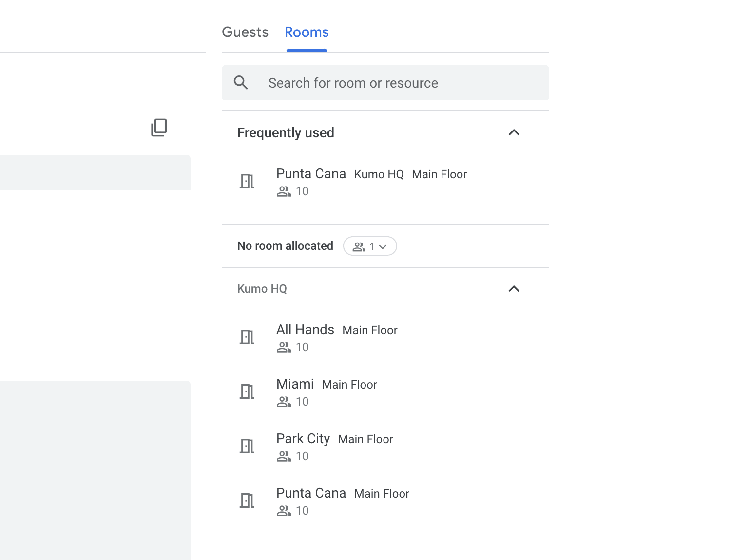Click the capacity people icon beside All Hands

tap(284, 347)
